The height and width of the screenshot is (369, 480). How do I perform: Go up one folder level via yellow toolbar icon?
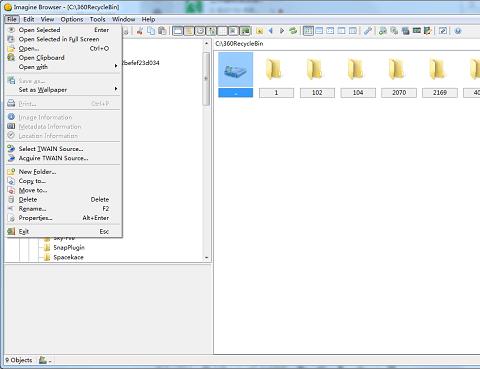click(x=260, y=31)
